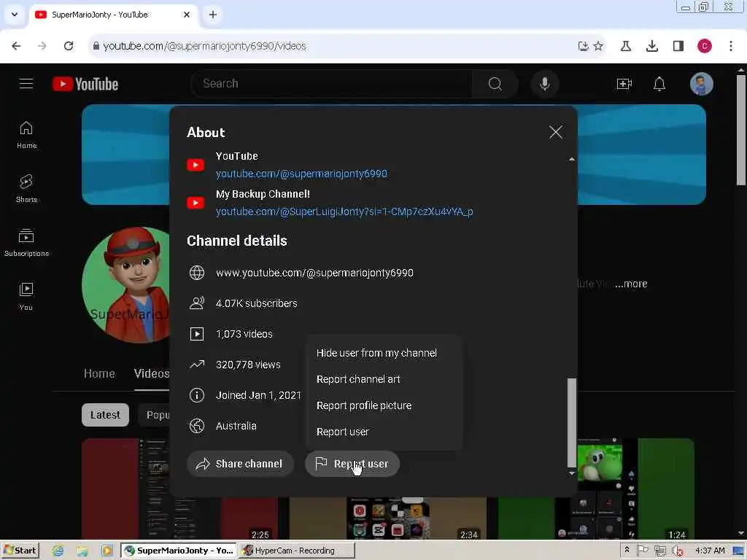This screenshot has height=560, width=747.
Task: Open Chrome Labs flask icon
Action: coord(625,46)
